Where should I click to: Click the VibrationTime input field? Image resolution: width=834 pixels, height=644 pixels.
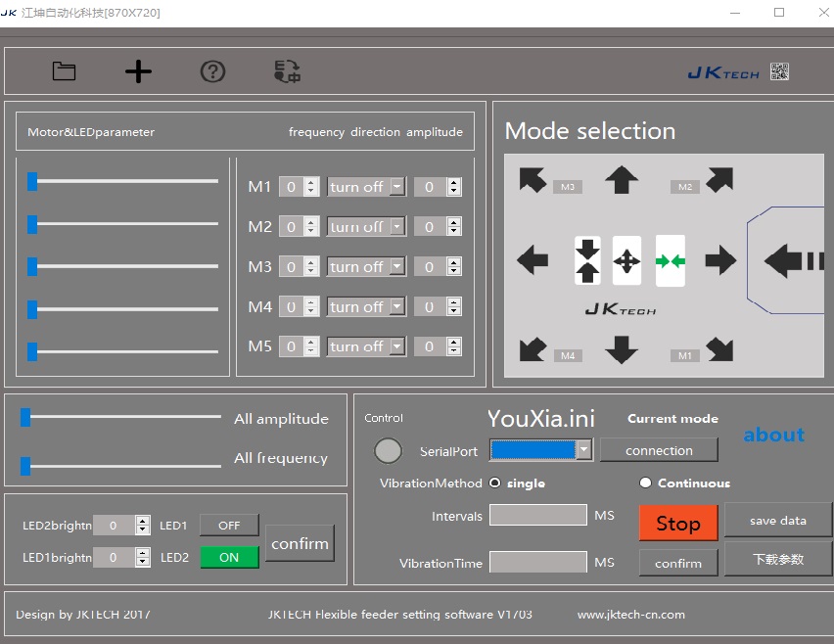538,562
